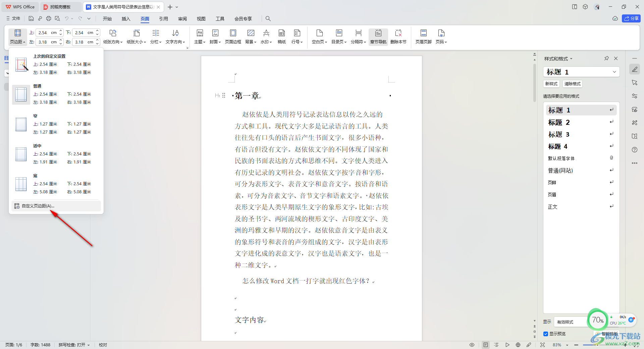
Task: Select the 普通 margin preset
Action: click(56, 94)
